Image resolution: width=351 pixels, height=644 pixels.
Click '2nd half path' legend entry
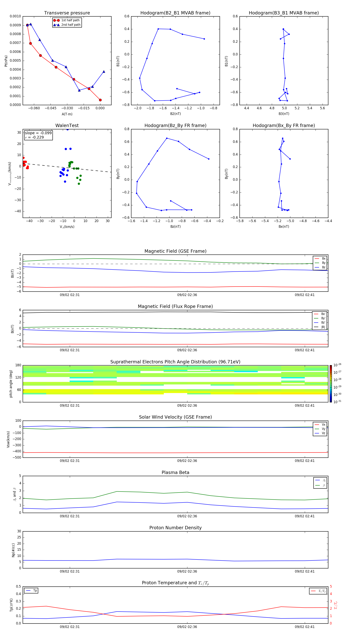pos(67,25)
